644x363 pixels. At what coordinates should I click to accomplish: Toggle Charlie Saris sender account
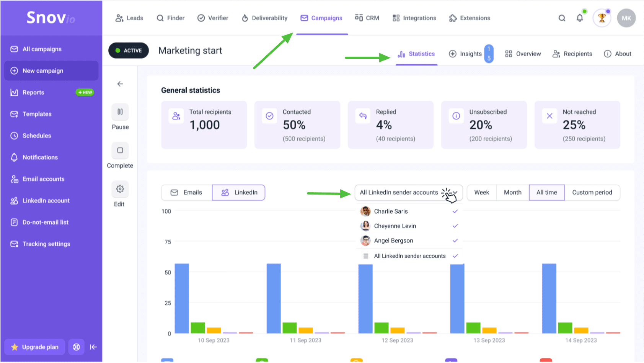[409, 211]
